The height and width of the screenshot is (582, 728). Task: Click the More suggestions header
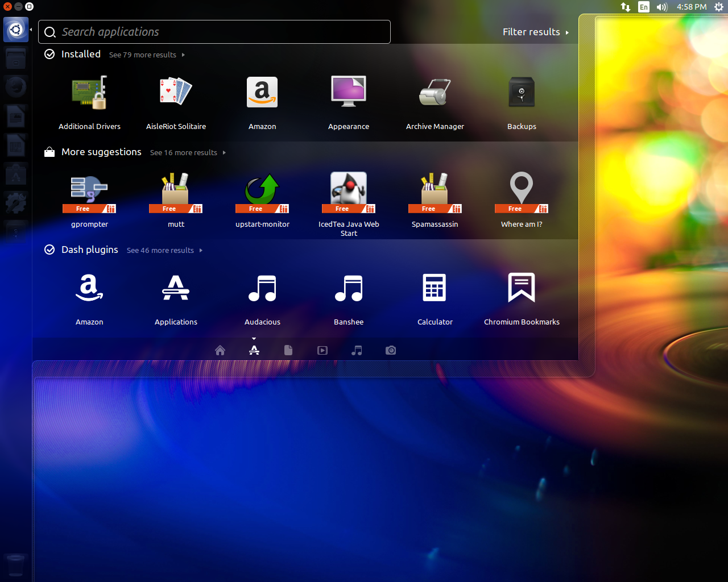point(101,152)
